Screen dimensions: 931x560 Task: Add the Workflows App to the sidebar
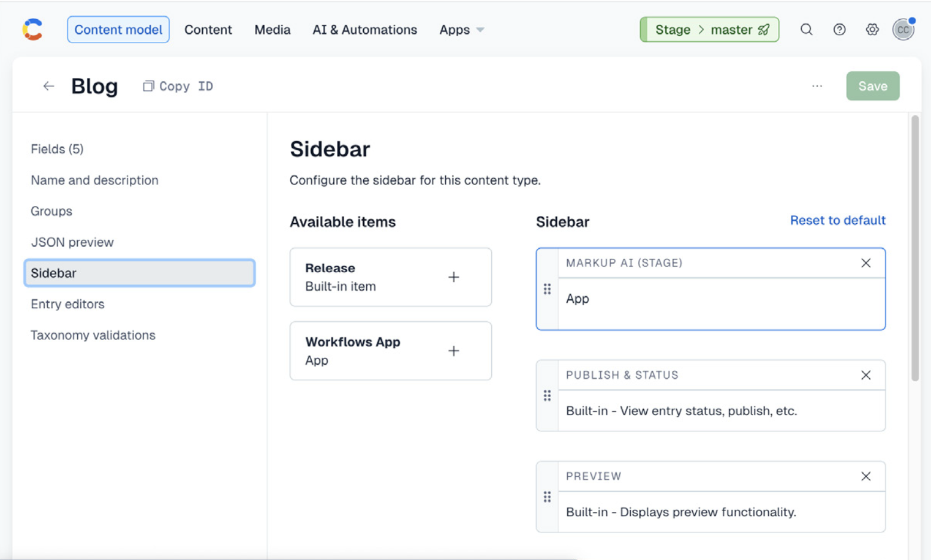pyautogui.click(x=454, y=351)
